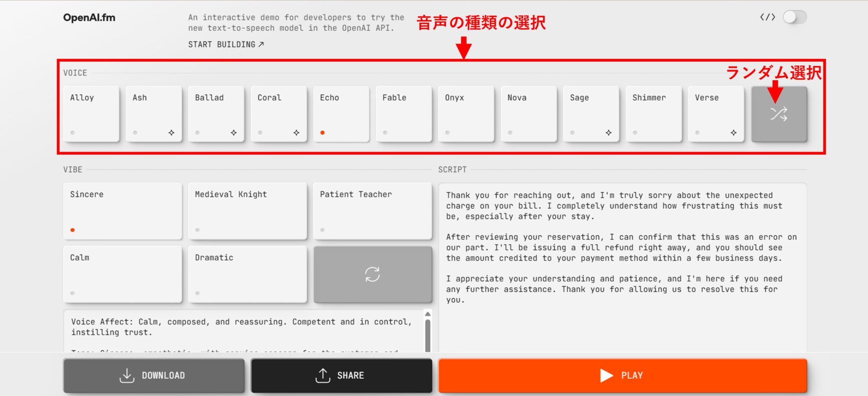Screen dimensions: 868x396
Task: Click the sparkle icon on Coral card
Action: pos(296,133)
